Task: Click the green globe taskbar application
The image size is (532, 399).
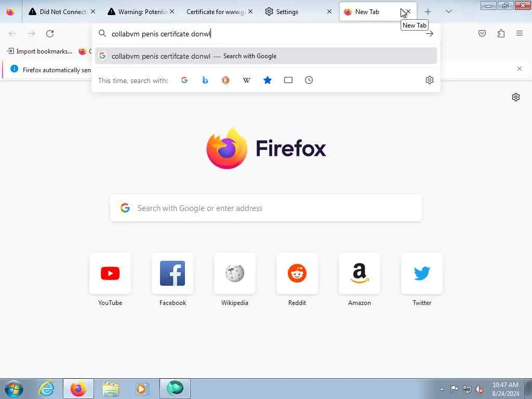Action: 175,389
